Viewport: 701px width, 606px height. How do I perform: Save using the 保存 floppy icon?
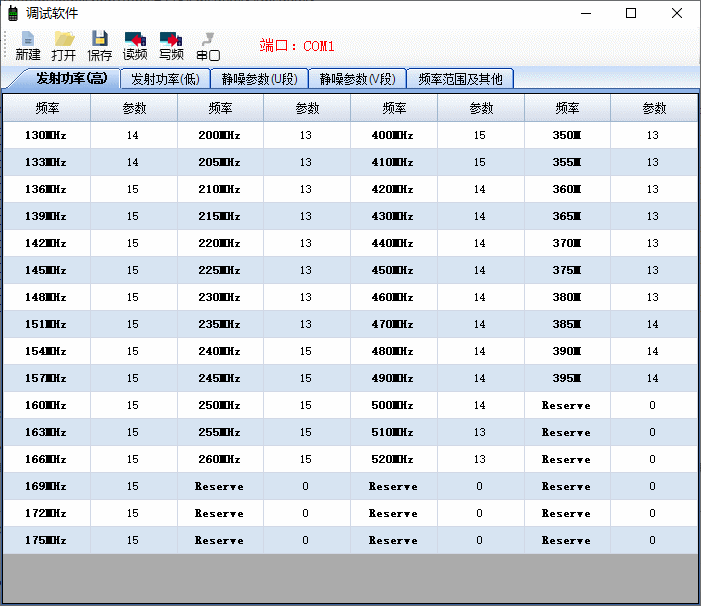click(x=99, y=46)
